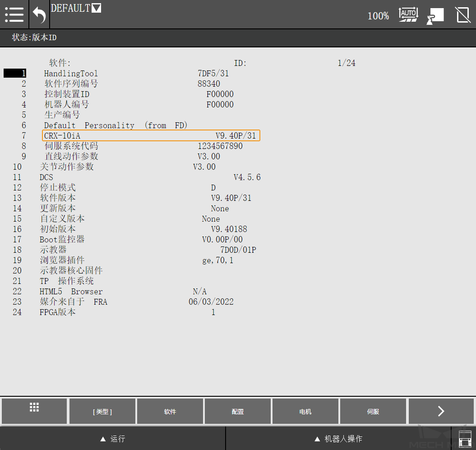Show next function keys with right arrow
The height and width of the screenshot is (450, 476).
441,411
